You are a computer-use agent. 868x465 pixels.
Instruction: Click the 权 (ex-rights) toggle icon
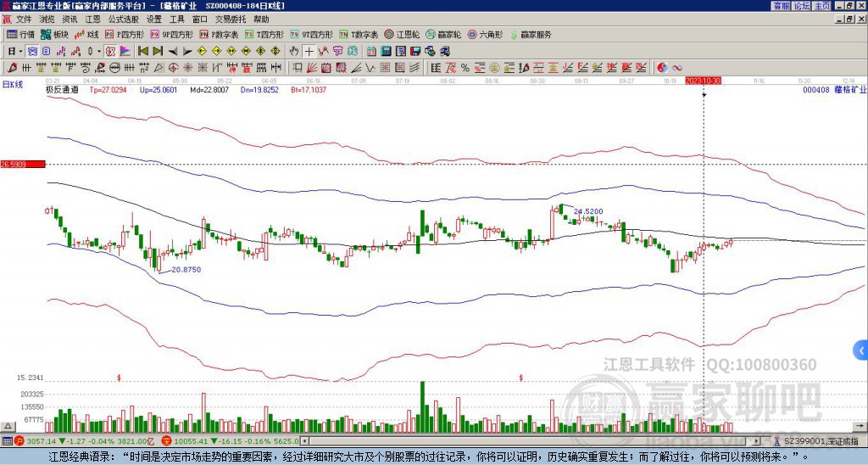click(110, 51)
